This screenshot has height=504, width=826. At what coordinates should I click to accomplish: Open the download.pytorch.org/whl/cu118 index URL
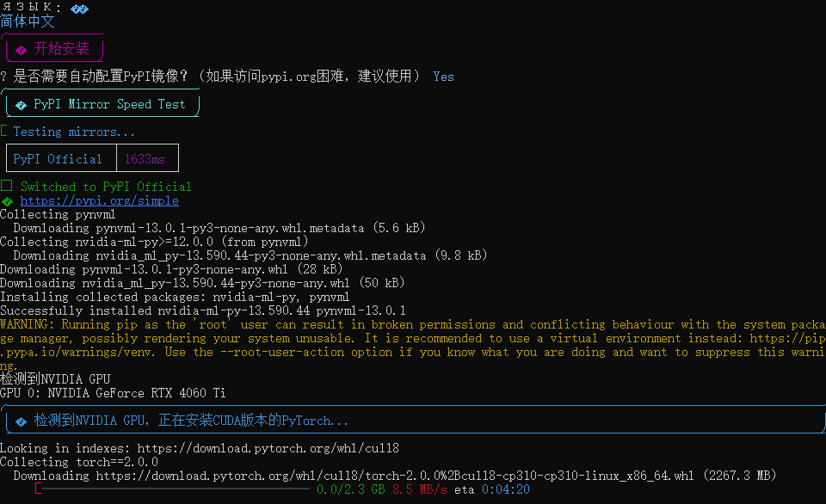point(268,448)
